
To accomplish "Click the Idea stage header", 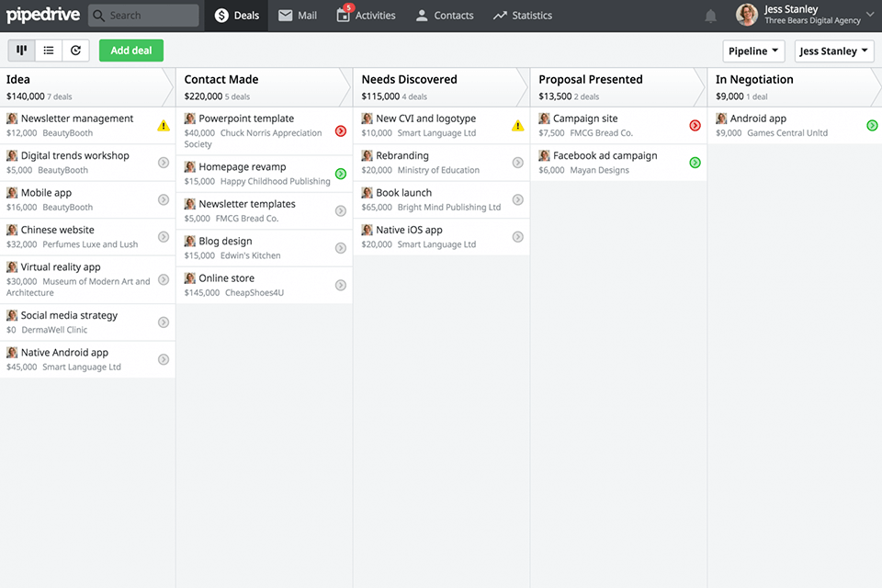I will coord(87,87).
